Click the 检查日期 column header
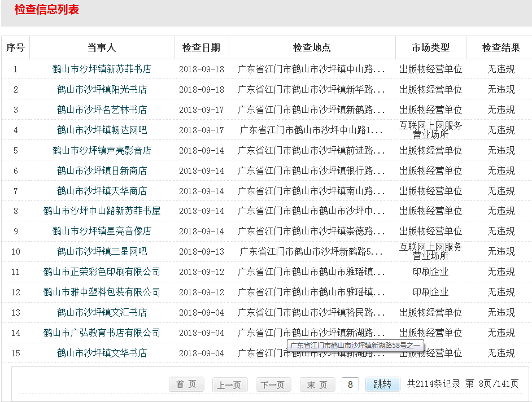 click(x=201, y=48)
